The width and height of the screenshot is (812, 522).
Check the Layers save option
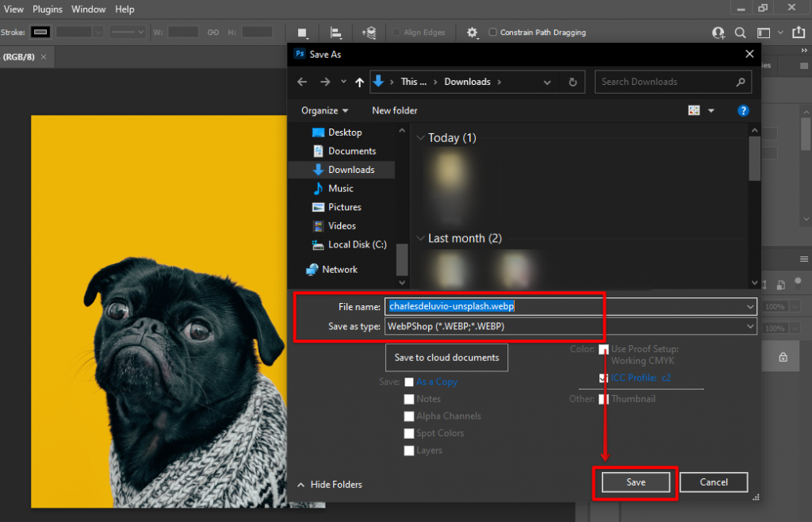click(x=409, y=450)
